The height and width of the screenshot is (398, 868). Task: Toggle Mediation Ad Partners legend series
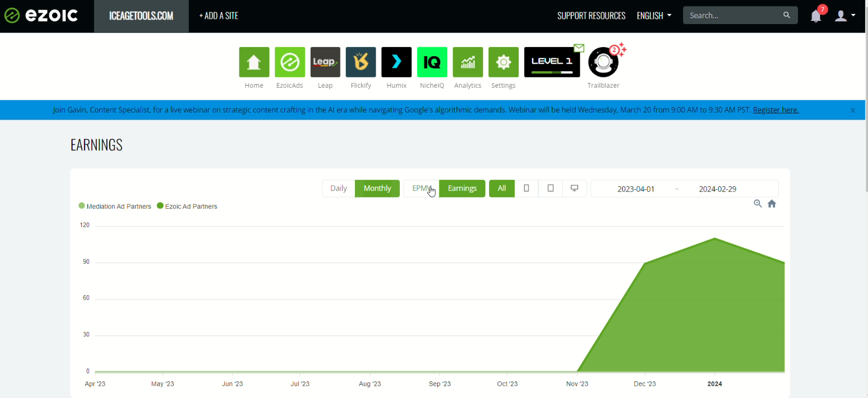tap(115, 206)
